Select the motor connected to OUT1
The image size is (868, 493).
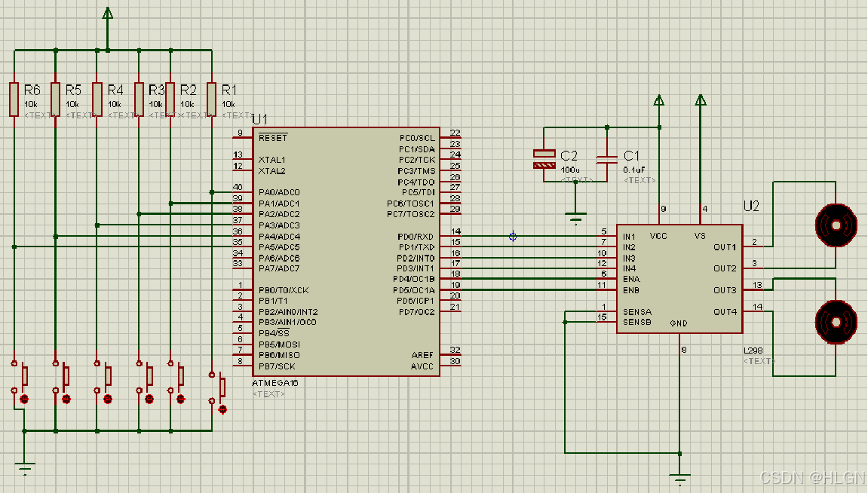click(835, 225)
